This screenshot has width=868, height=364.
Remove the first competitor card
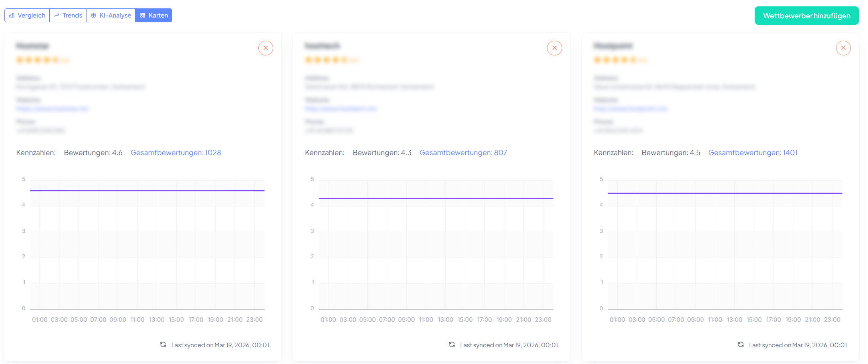point(266,48)
